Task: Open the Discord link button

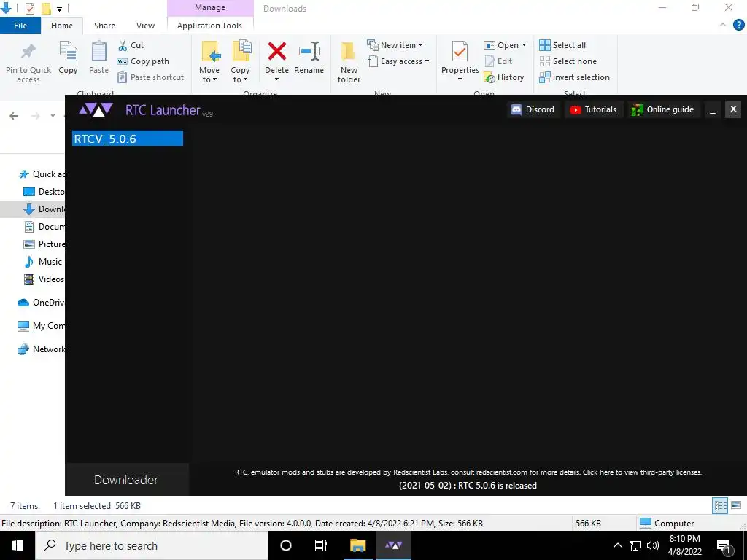Action: point(533,109)
